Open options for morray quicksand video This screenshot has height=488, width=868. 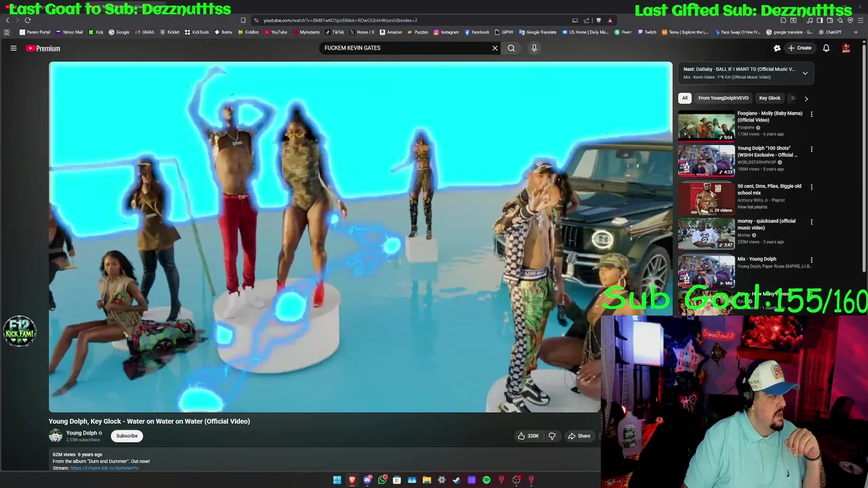click(811, 222)
